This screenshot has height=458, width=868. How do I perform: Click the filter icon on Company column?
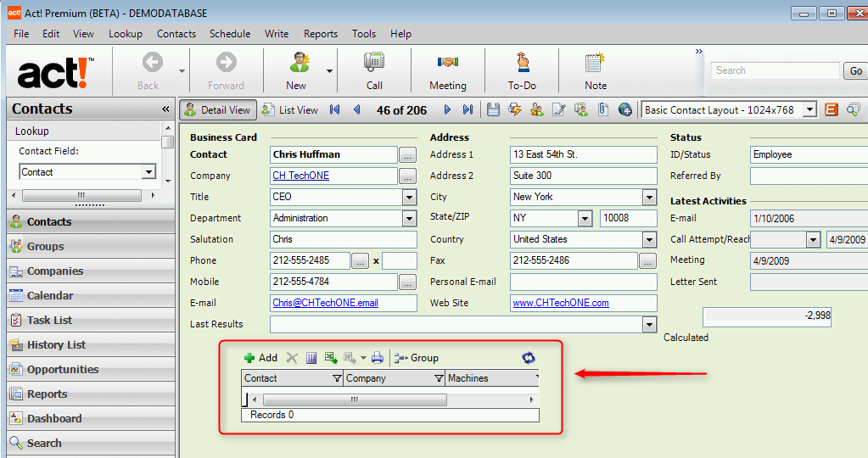click(439, 378)
